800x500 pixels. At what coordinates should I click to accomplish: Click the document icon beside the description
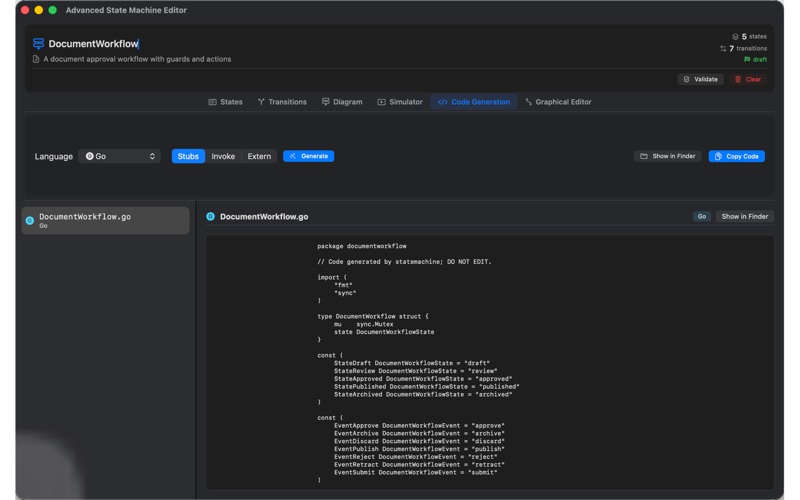pyautogui.click(x=36, y=59)
